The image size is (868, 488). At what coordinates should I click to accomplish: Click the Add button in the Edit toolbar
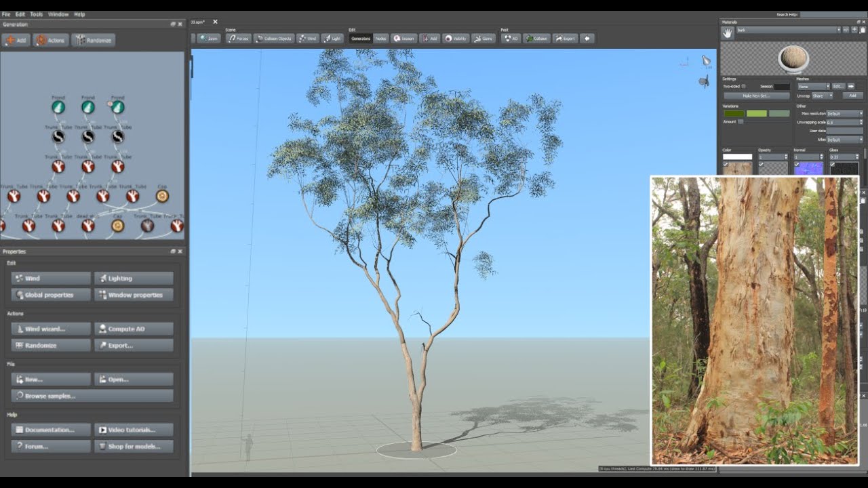429,39
